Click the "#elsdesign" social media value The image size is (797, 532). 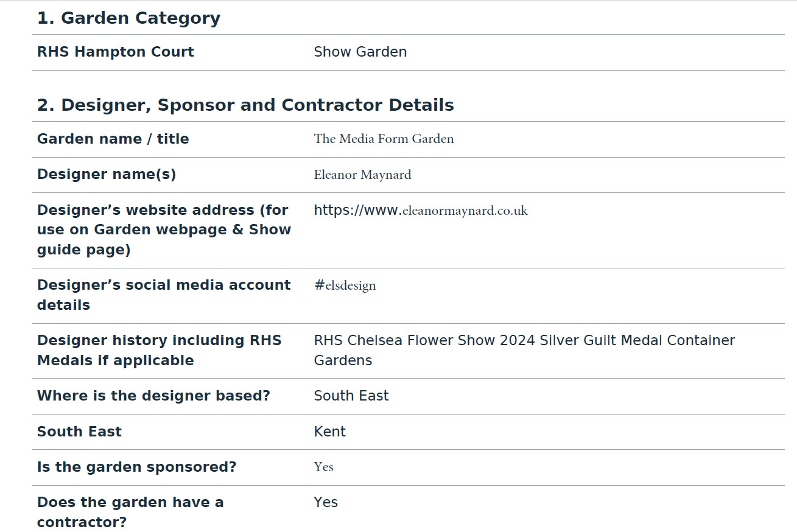coord(345,285)
